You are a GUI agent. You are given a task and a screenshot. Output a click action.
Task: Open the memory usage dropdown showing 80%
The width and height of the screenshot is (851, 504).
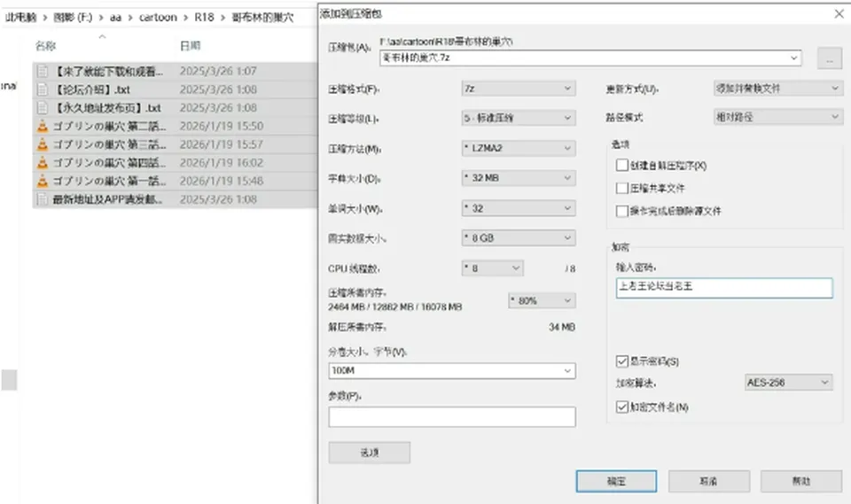click(x=542, y=300)
